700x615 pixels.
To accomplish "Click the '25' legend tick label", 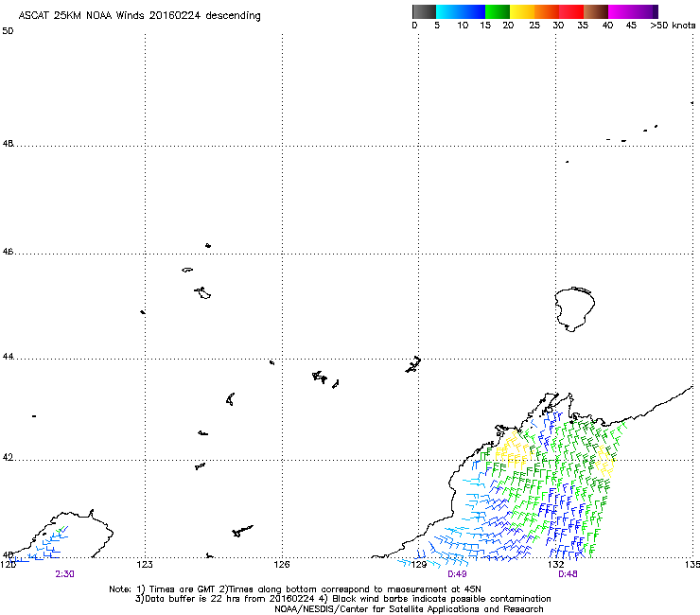I will 534,26.
